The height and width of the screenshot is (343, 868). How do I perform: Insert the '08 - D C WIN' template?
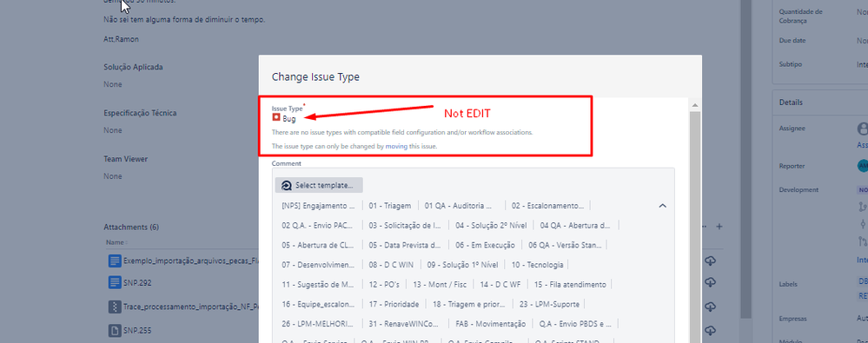click(x=391, y=265)
